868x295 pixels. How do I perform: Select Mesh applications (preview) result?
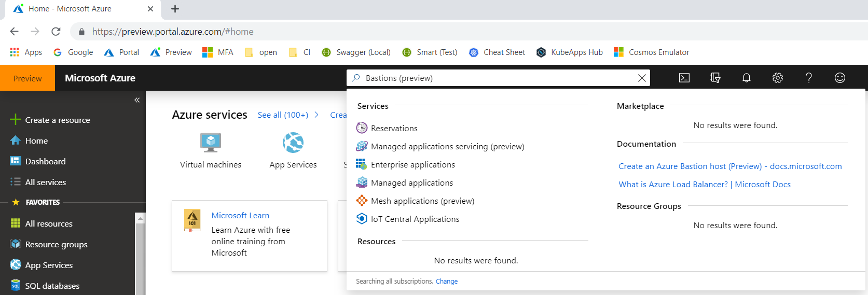[x=416, y=201]
